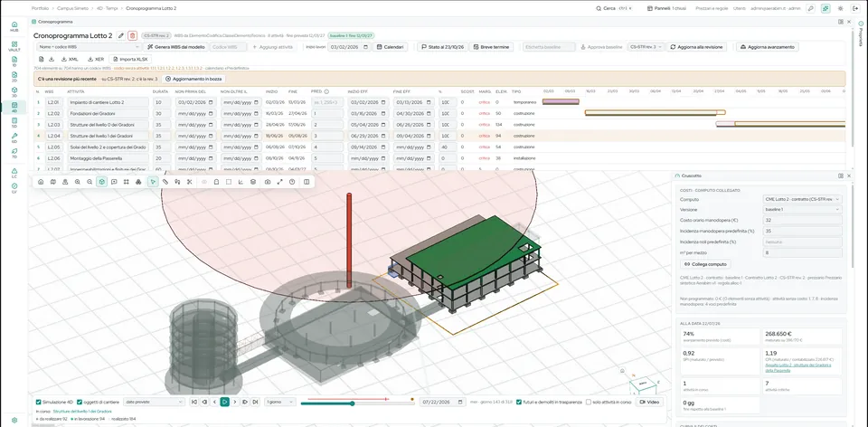This screenshot has height=427, width=868.
Task: Open the help question mark icon
Action: tap(292, 182)
